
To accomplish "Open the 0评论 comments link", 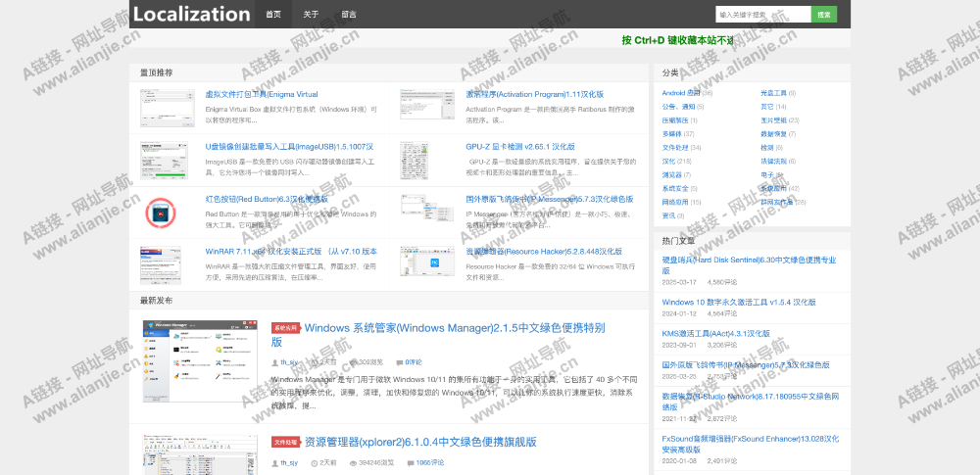I will (x=414, y=362).
